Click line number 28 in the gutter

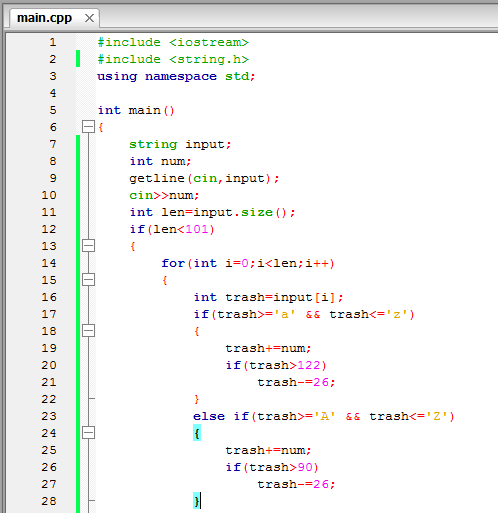(x=49, y=501)
